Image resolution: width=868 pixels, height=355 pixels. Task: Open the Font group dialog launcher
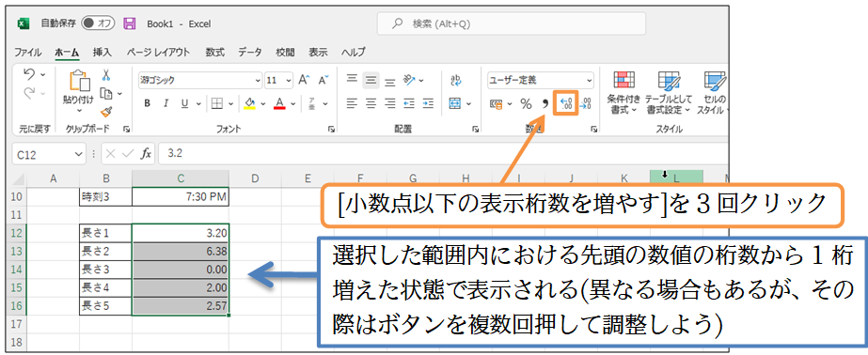tap(331, 129)
